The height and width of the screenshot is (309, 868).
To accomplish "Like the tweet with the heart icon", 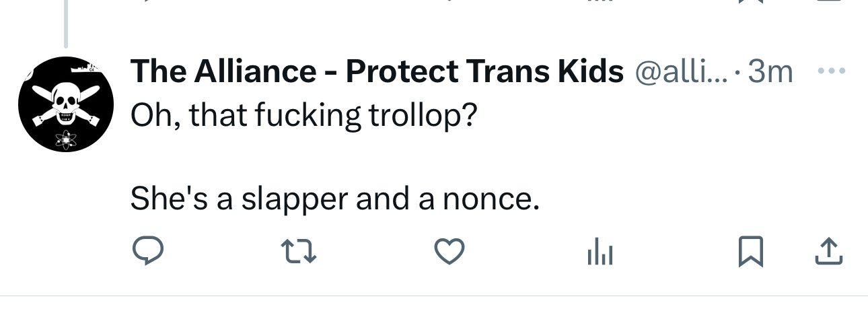I will (x=449, y=251).
